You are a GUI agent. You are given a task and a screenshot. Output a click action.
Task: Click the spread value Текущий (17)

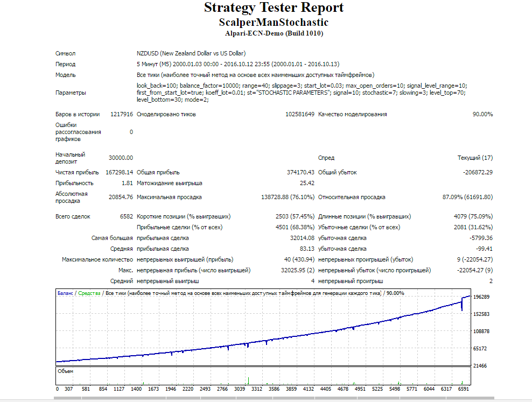coord(475,158)
